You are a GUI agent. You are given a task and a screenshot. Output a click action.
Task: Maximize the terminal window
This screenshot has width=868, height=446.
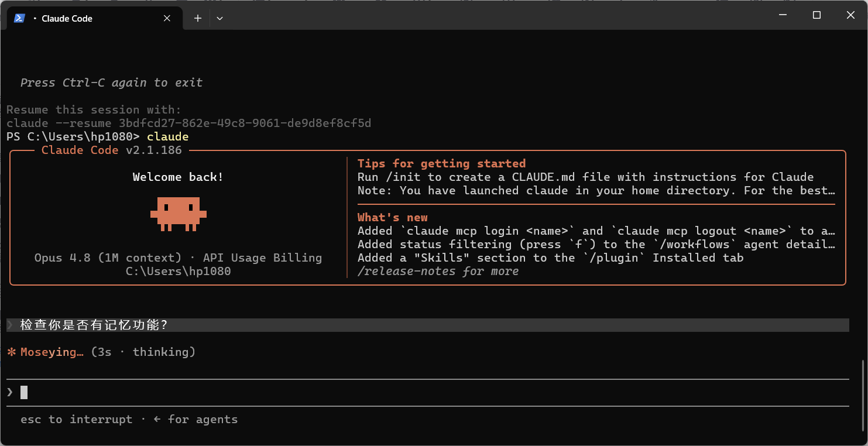[x=816, y=15]
